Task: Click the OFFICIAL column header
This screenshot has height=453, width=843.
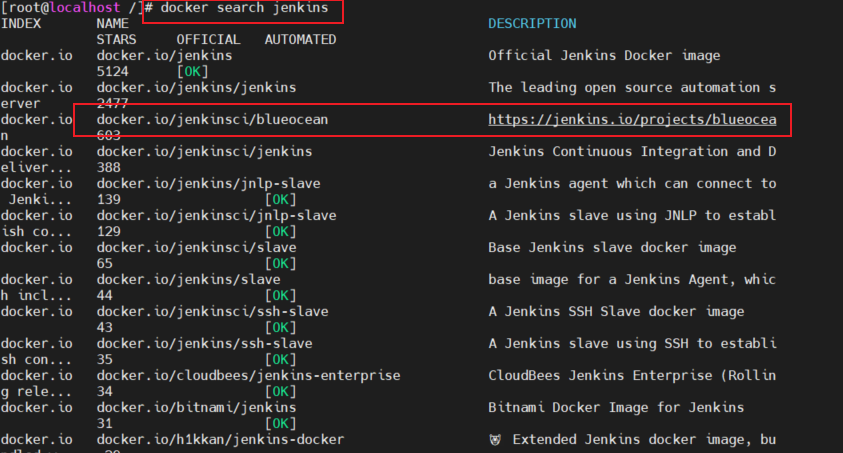Action: pos(209,40)
